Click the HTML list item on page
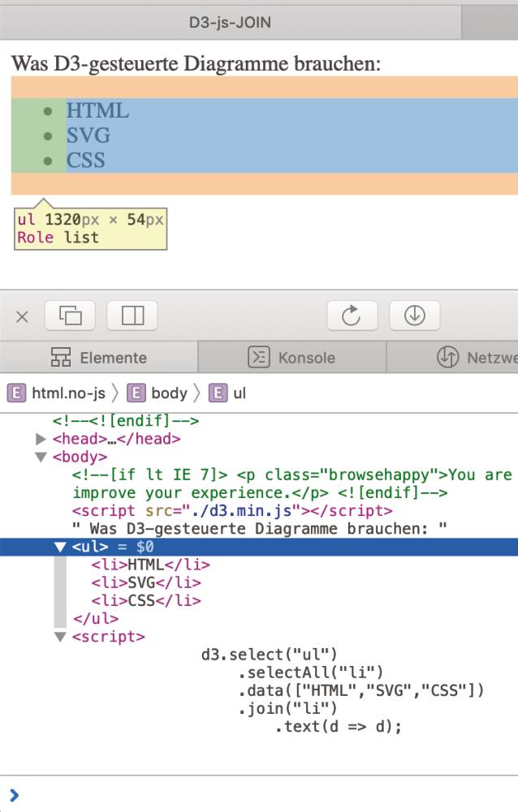Image resolution: width=518 pixels, height=812 pixels. (x=97, y=111)
